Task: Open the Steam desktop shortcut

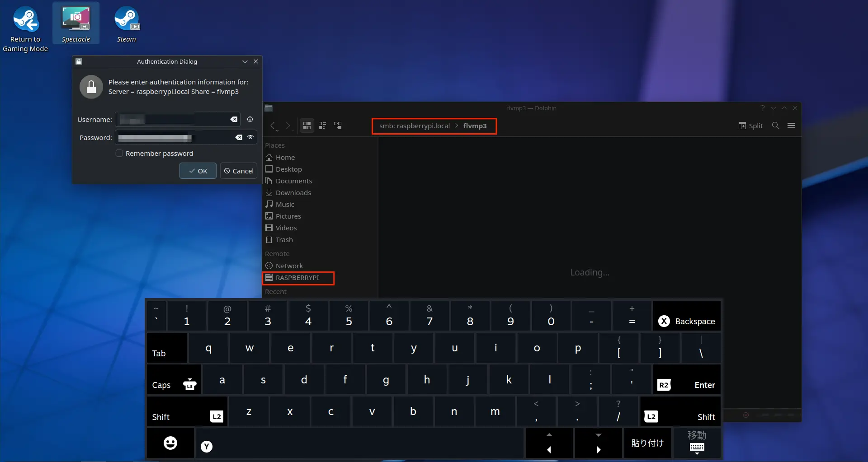Action: [127, 23]
